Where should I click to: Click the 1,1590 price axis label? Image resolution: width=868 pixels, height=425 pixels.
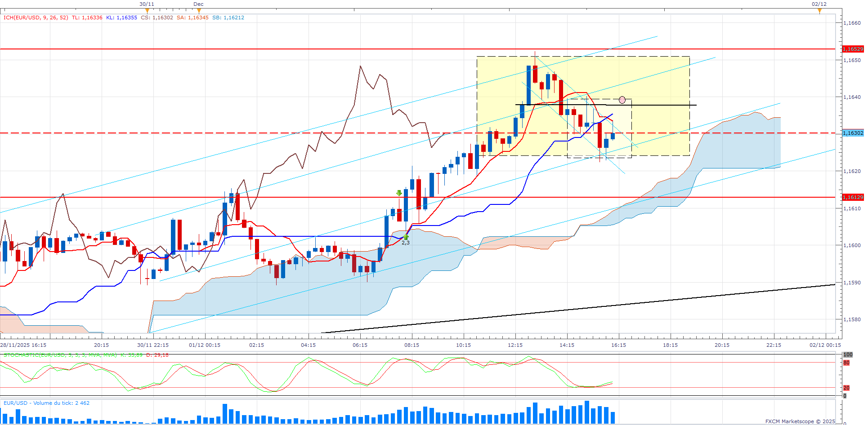(852, 283)
